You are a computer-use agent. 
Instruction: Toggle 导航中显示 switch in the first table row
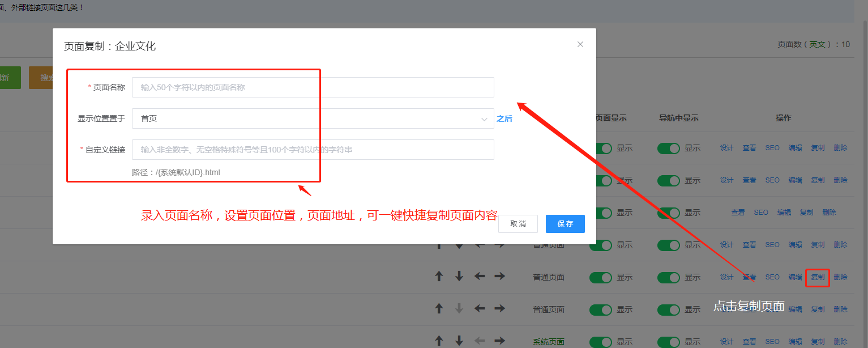click(x=668, y=148)
